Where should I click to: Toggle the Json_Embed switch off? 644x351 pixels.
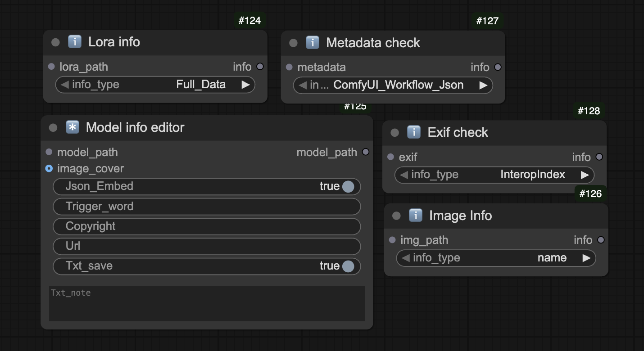[x=348, y=186]
